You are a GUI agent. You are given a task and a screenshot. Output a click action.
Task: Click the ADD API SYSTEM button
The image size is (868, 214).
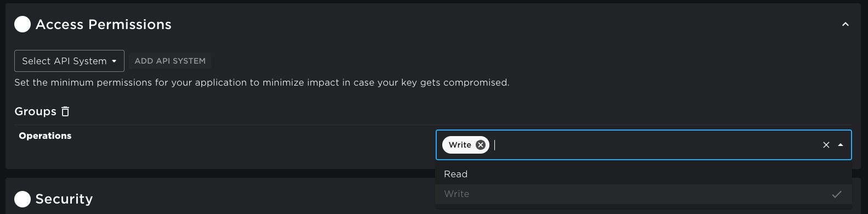(170, 61)
